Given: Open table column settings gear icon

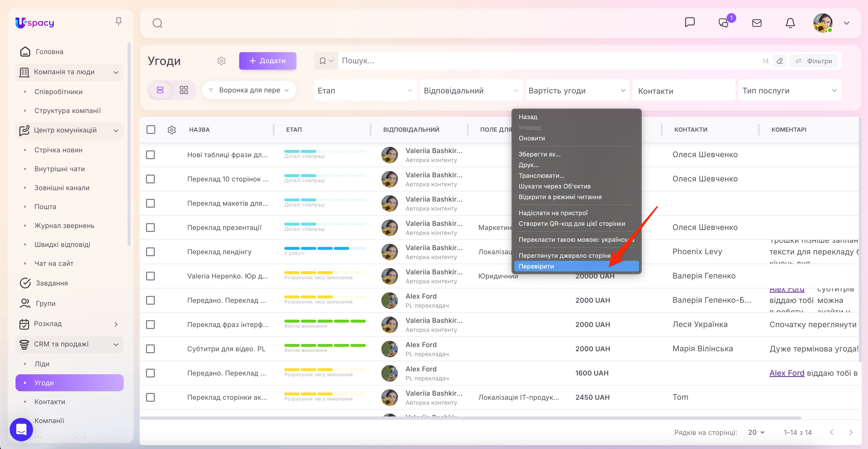Looking at the screenshot, I should tap(172, 130).
